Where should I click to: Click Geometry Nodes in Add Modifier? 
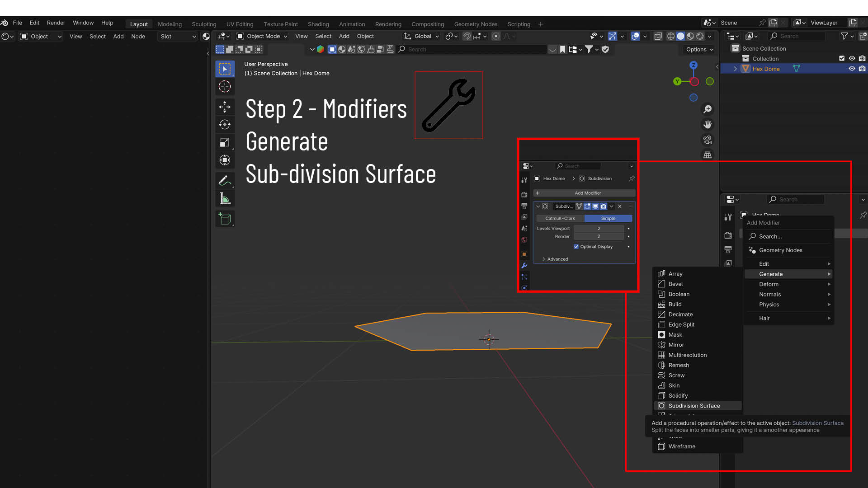coord(780,250)
